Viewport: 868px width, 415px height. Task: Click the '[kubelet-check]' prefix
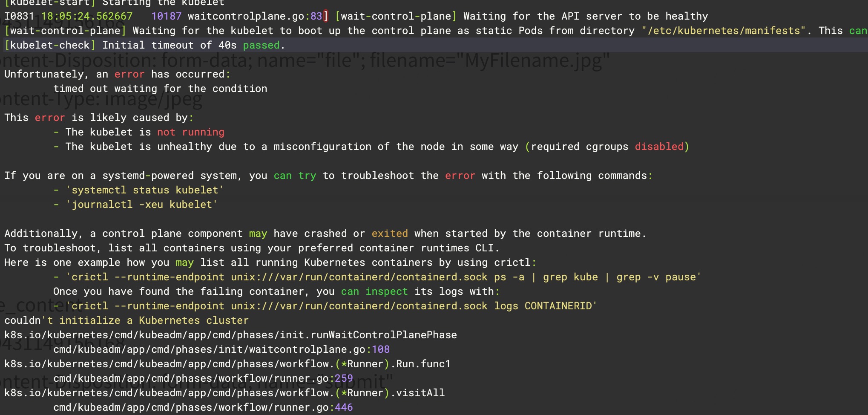50,45
